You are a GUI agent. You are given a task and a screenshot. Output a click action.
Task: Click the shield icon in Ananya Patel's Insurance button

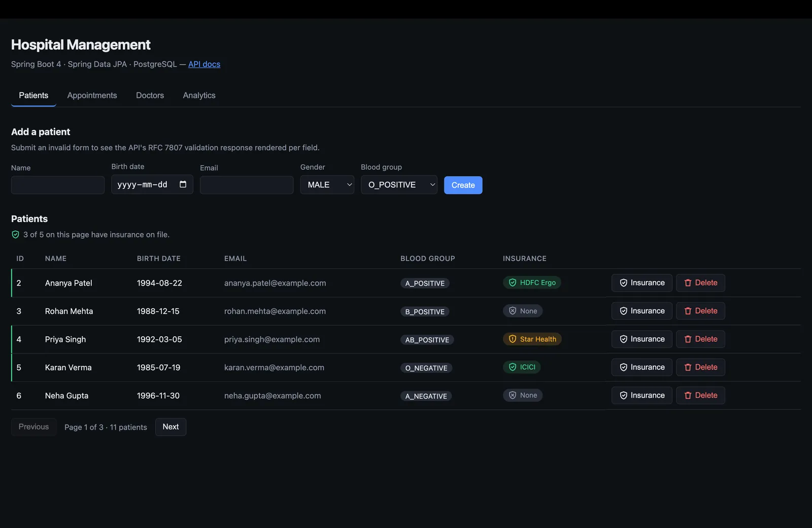tap(624, 283)
